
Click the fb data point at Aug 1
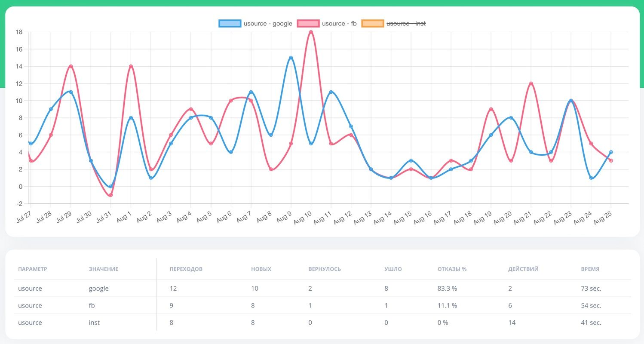click(131, 66)
